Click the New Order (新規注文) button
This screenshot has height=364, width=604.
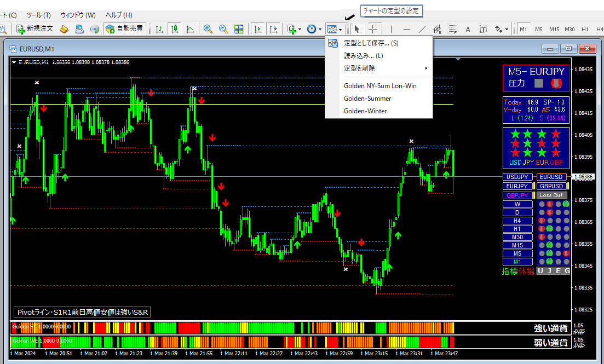click(x=35, y=29)
